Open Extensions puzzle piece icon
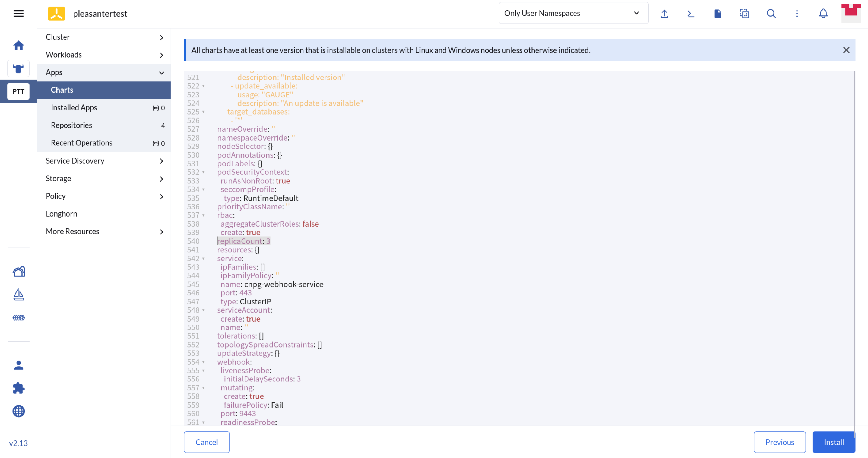Image resolution: width=868 pixels, height=458 pixels. [x=18, y=388]
